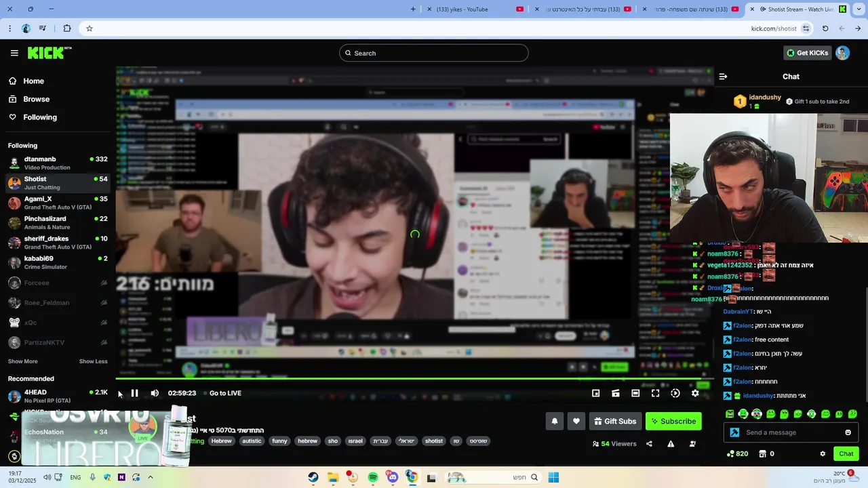
Task: Report the stream with warning triangle icon
Action: (671, 444)
